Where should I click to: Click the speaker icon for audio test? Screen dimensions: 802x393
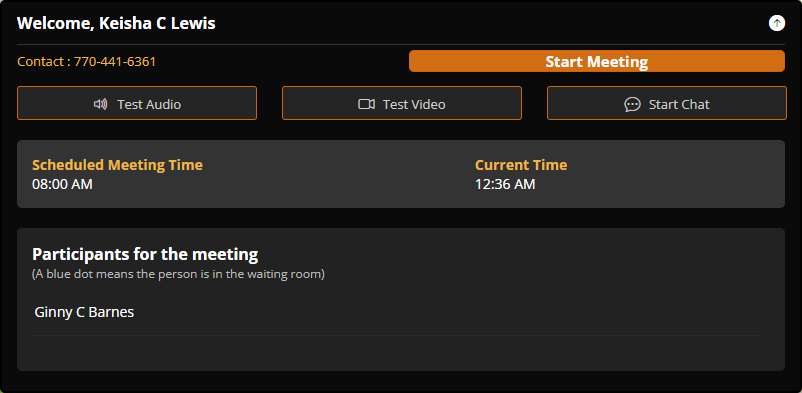tap(100, 104)
